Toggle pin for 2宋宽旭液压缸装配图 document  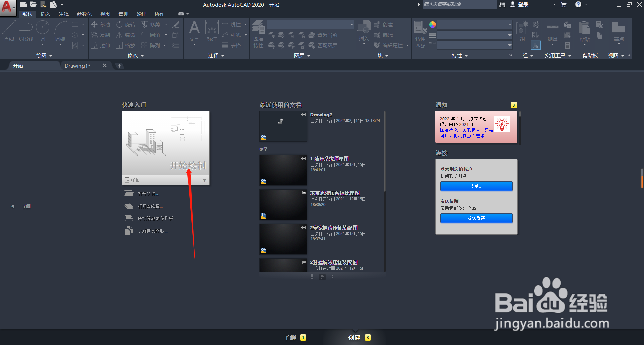[303, 228]
